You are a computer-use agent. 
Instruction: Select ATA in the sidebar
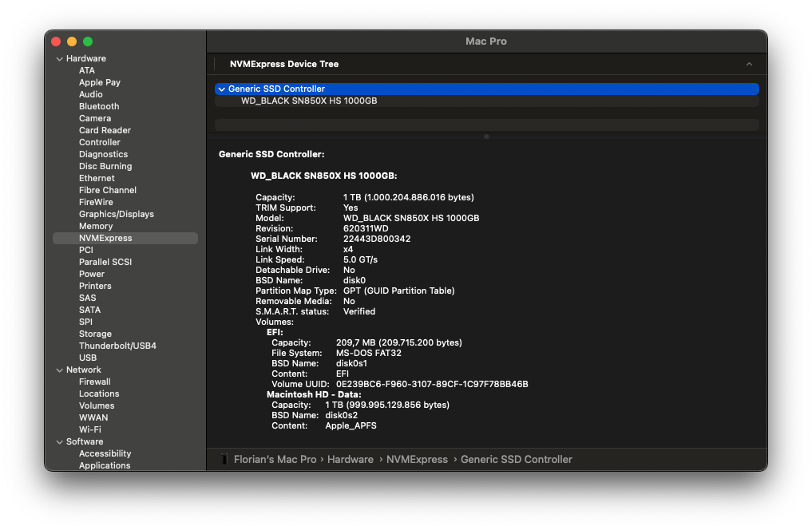click(x=86, y=70)
